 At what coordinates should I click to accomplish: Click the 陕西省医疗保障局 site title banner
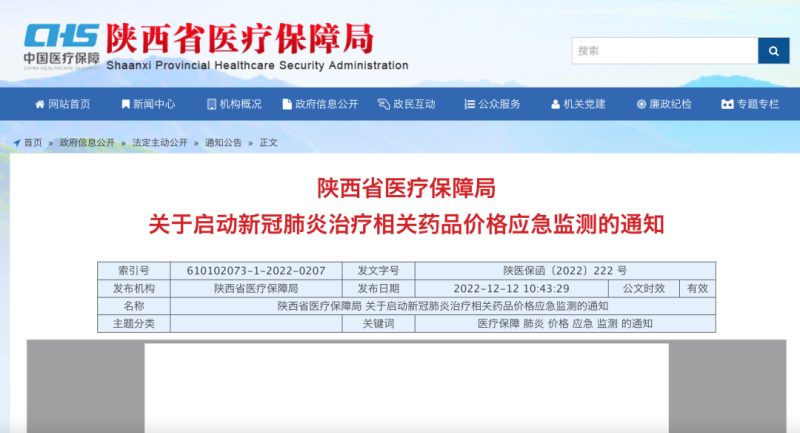pyautogui.click(x=240, y=38)
